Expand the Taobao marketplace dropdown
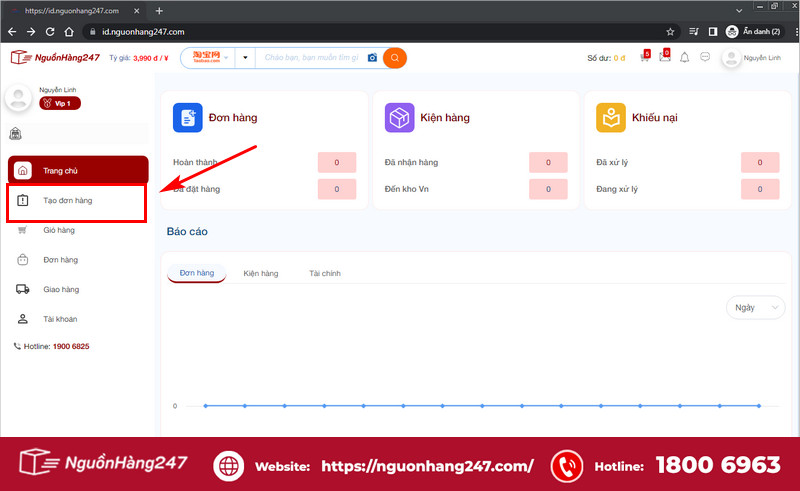Image resolution: width=800 pixels, height=491 pixels. pos(210,58)
